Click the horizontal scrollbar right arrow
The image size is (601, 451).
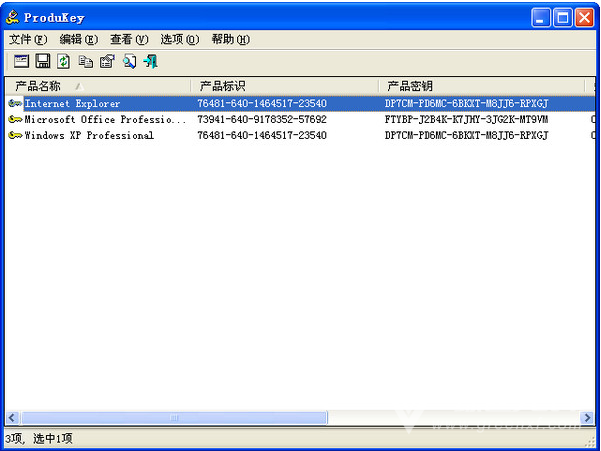[x=587, y=417]
